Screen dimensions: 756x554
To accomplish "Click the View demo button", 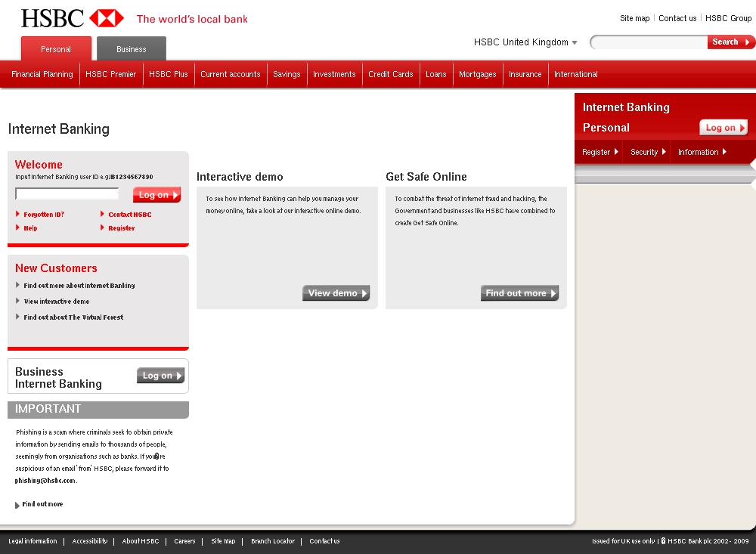I will coord(336,292).
